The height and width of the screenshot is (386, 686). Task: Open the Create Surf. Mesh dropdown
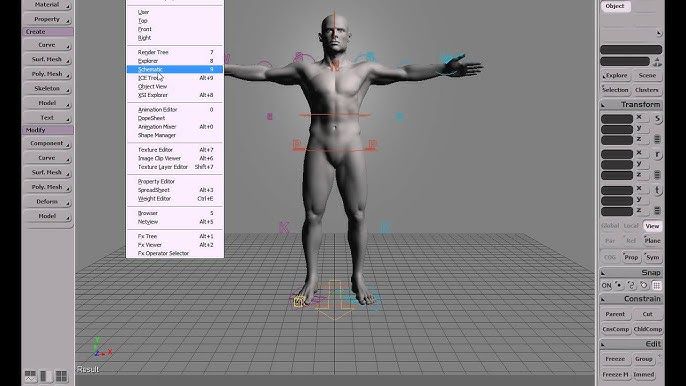point(47,60)
